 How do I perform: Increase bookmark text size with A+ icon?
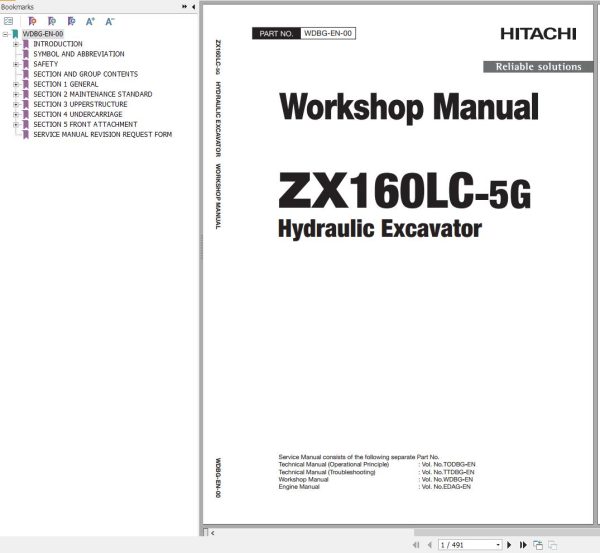pos(90,21)
